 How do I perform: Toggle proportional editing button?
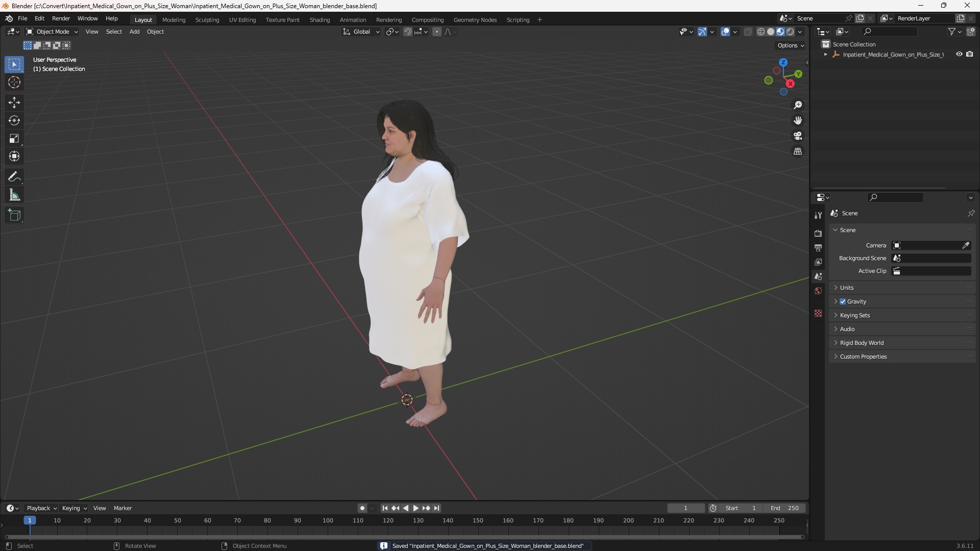pos(437,32)
